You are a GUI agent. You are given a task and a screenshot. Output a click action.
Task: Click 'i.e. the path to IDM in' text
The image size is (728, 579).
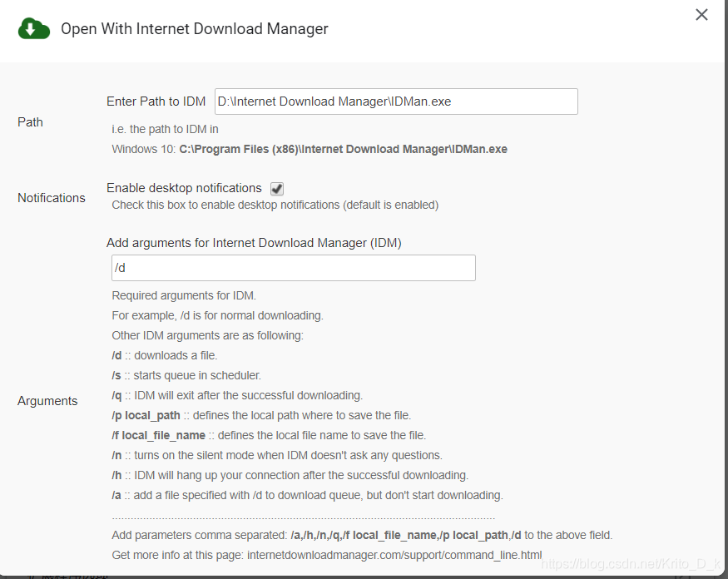coord(165,129)
